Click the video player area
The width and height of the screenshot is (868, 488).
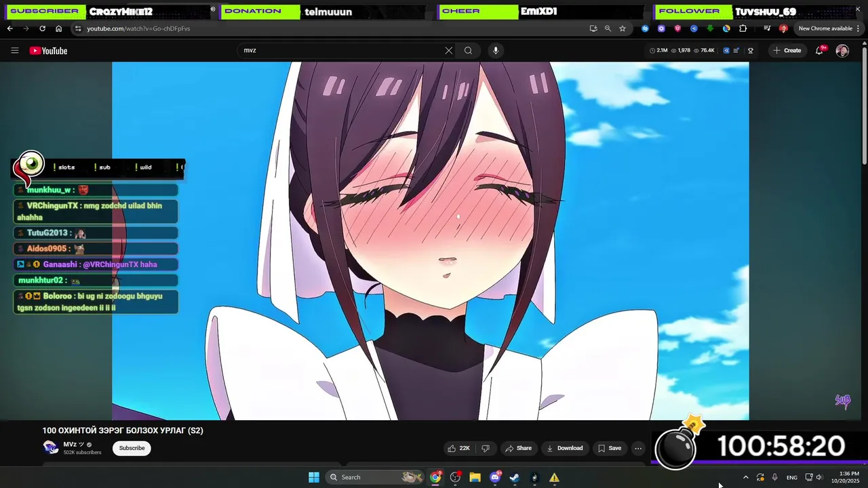click(x=431, y=241)
